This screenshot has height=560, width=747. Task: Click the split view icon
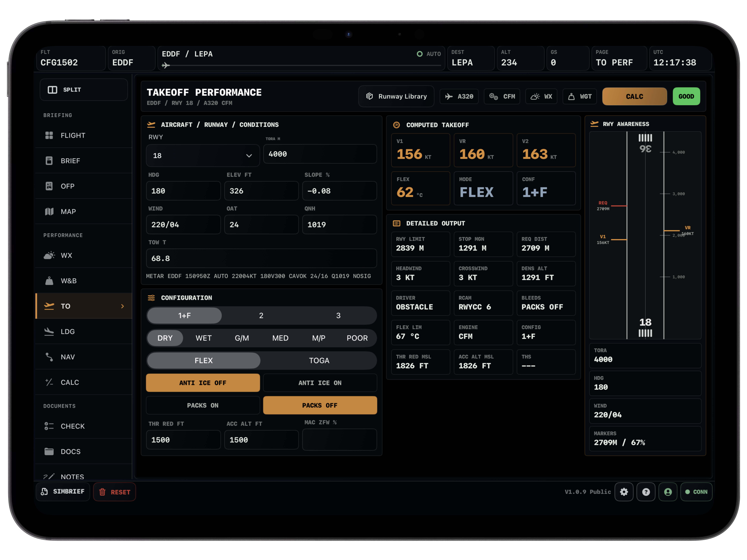point(52,90)
